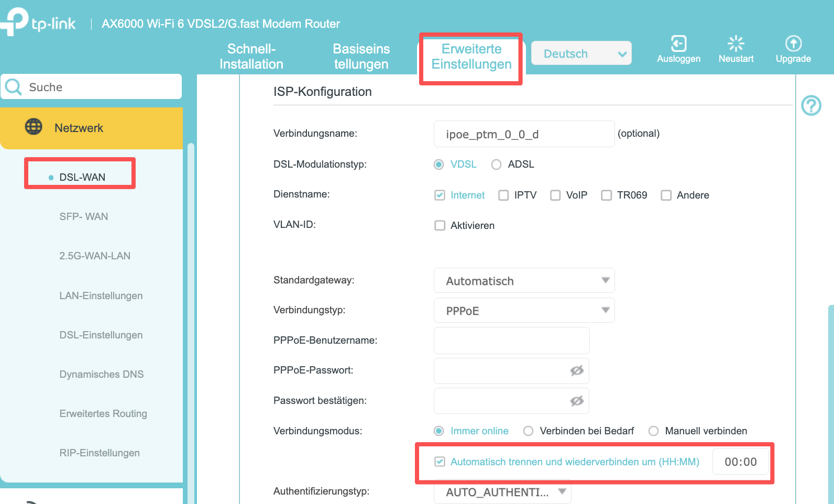
Task: Open the Erweitertes Routing menu item
Action: click(x=103, y=413)
